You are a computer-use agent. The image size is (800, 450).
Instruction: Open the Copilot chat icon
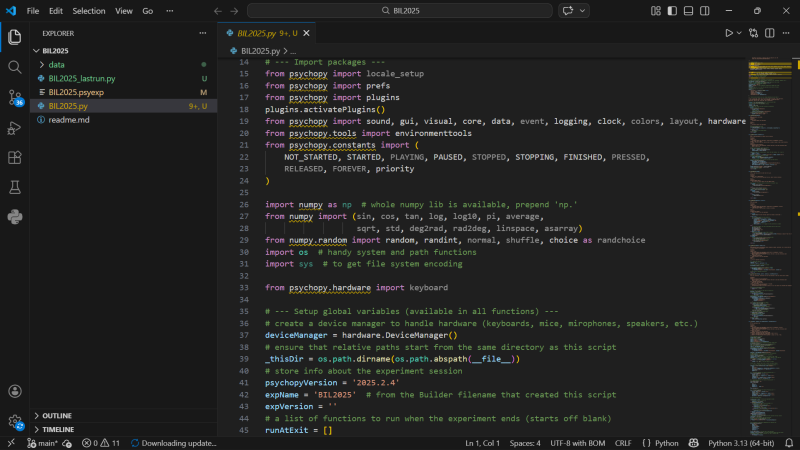point(568,11)
